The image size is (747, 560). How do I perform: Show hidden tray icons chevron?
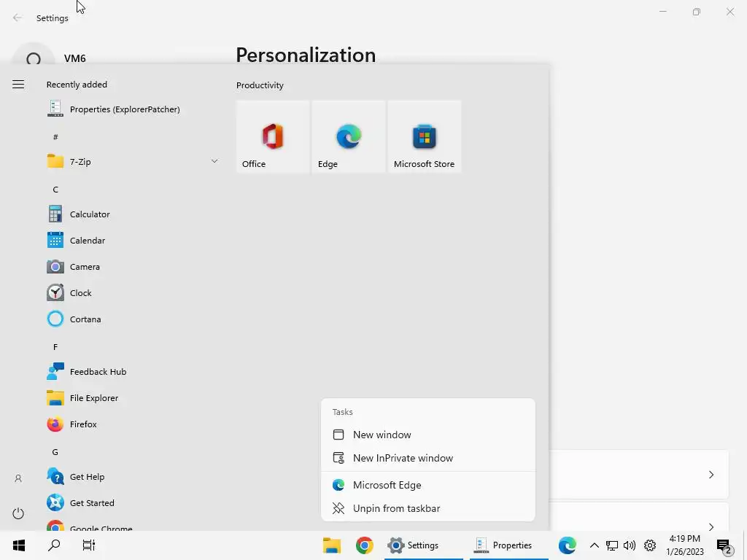tap(594, 545)
